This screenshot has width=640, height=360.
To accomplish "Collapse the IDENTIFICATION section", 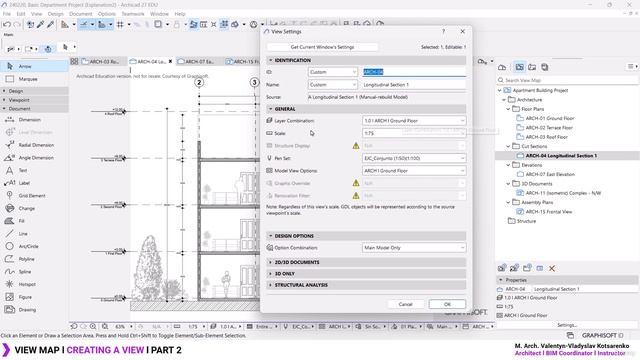I will [270, 60].
